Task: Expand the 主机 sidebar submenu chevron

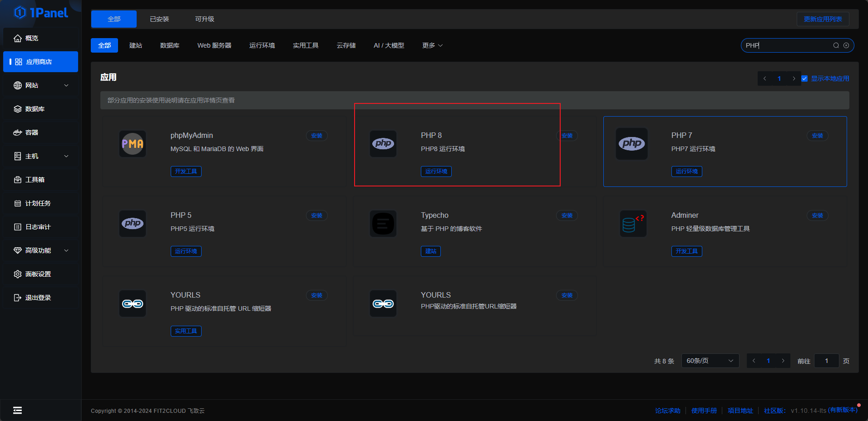Action: [66, 156]
